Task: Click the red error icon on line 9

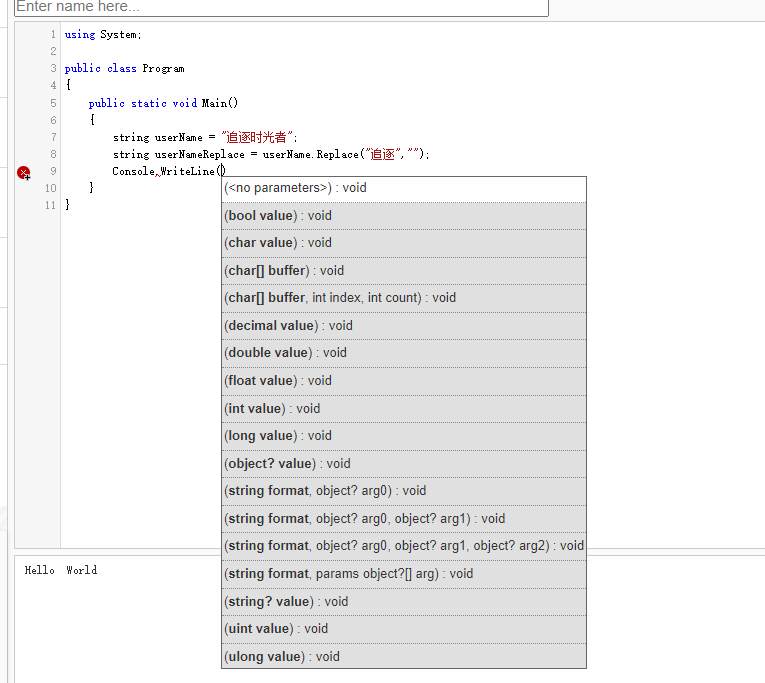Action: (x=24, y=172)
